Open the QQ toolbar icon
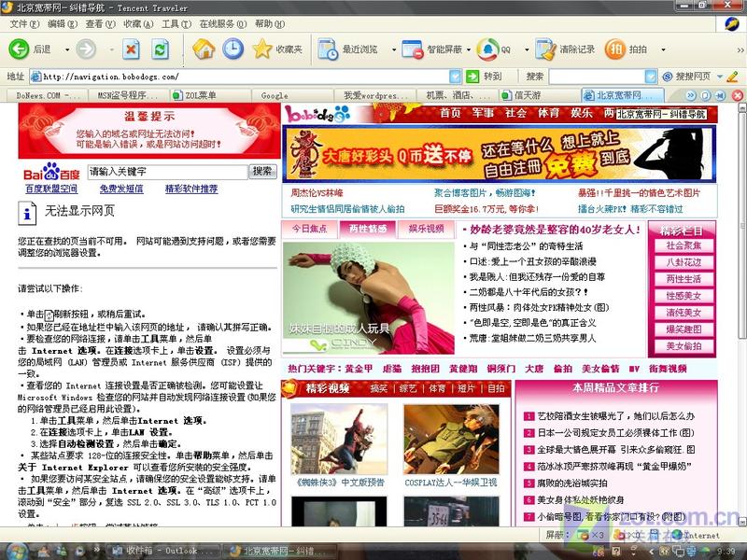Viewport: 747px width, 560px height. (486, 49)
